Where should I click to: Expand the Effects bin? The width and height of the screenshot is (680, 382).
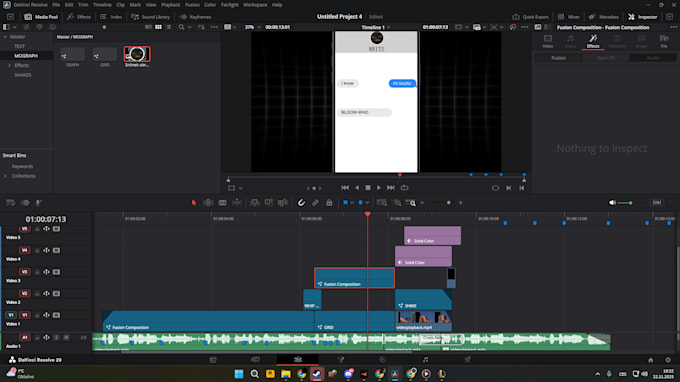10,65
